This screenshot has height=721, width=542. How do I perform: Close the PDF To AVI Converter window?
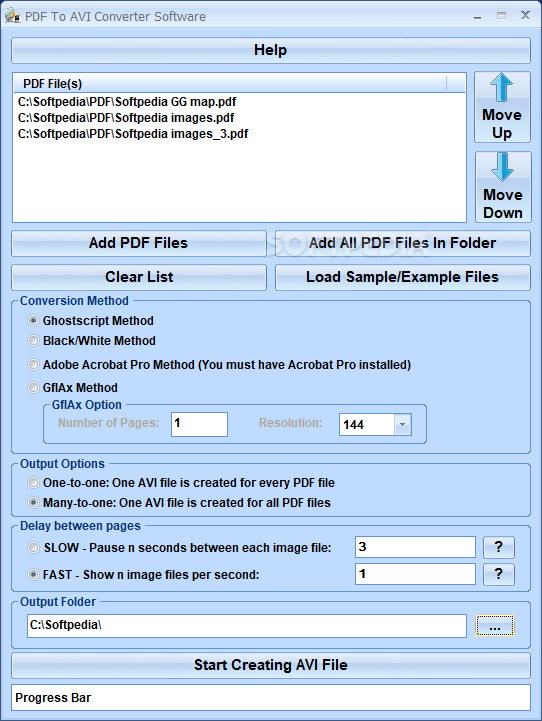[x=525, y=15]
